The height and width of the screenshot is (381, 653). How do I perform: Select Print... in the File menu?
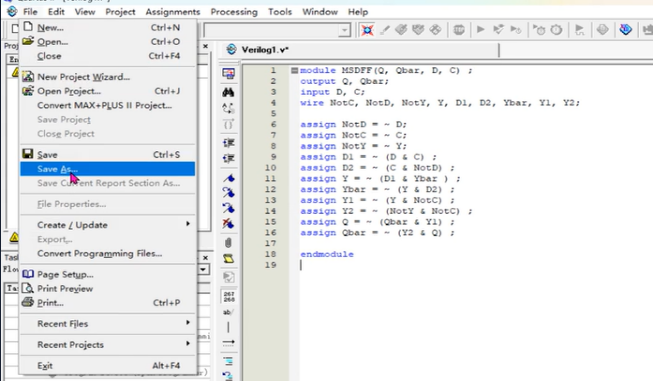pos(108,302)
